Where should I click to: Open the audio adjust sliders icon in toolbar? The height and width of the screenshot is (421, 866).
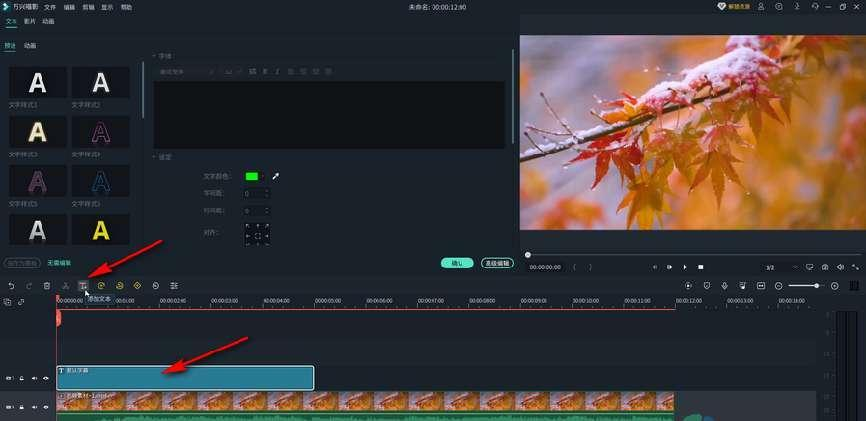click(x=174, y=286)
